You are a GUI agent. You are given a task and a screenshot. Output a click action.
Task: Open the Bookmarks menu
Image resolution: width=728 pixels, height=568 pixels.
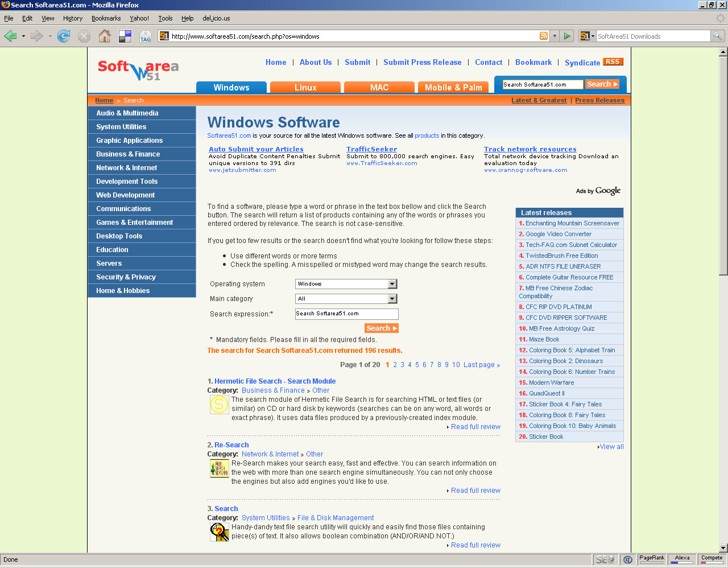coord(106,18)
